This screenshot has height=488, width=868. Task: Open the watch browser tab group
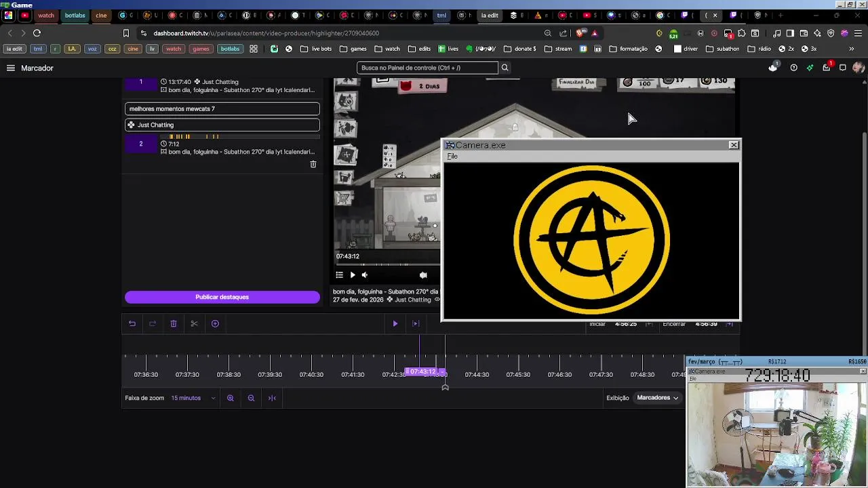pos(46,16)
